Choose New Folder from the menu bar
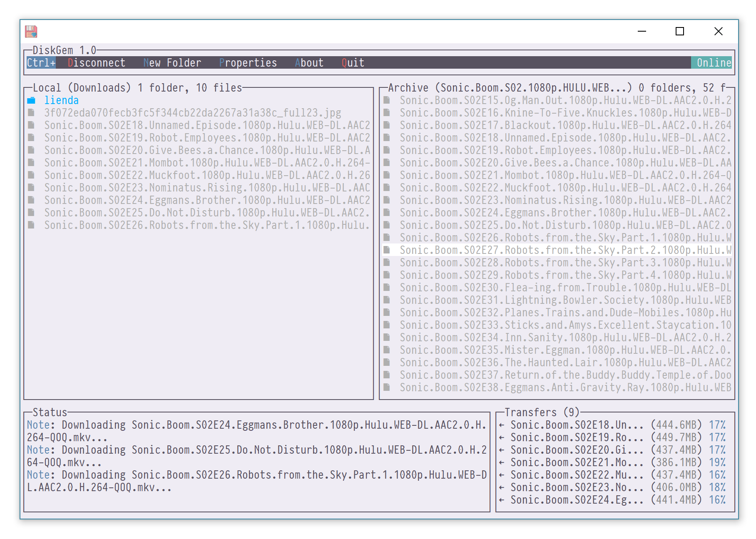This screenshot has height=539, width=756. pos(172,63)
